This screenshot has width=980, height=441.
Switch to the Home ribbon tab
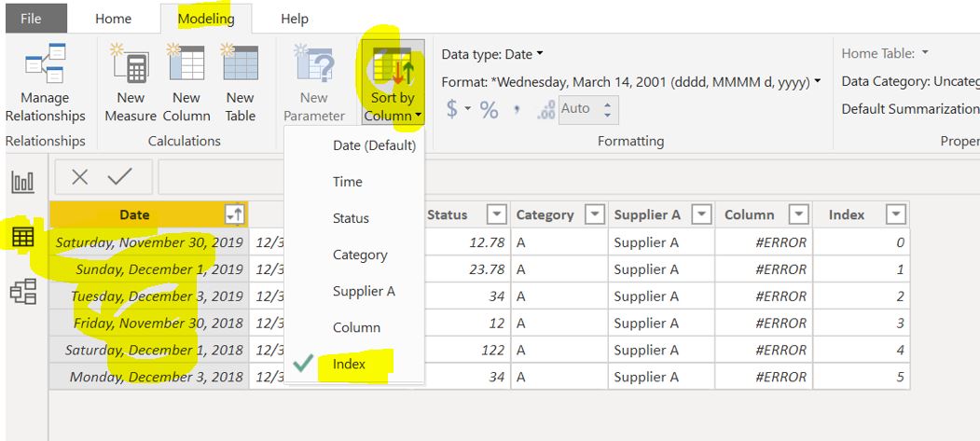click(x=113, y=19)
